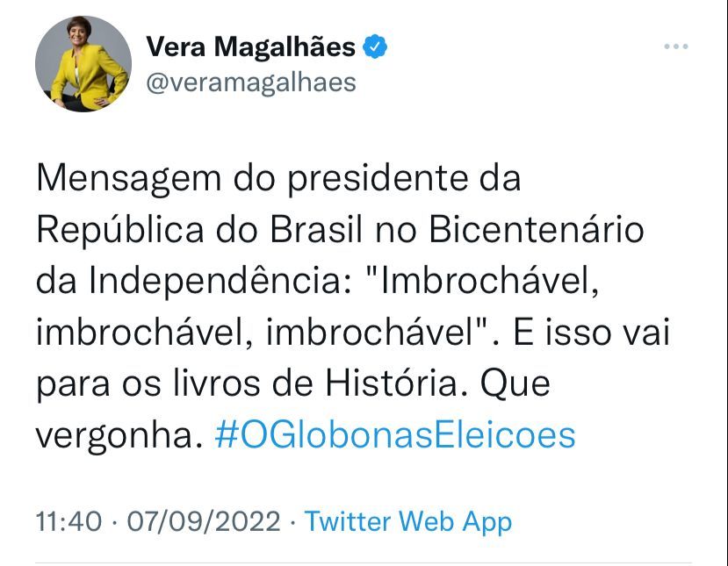Open the three-dot more options menu
Viewport: 728px width, 566px height.
pyautogui.click(x=674, y=47)
